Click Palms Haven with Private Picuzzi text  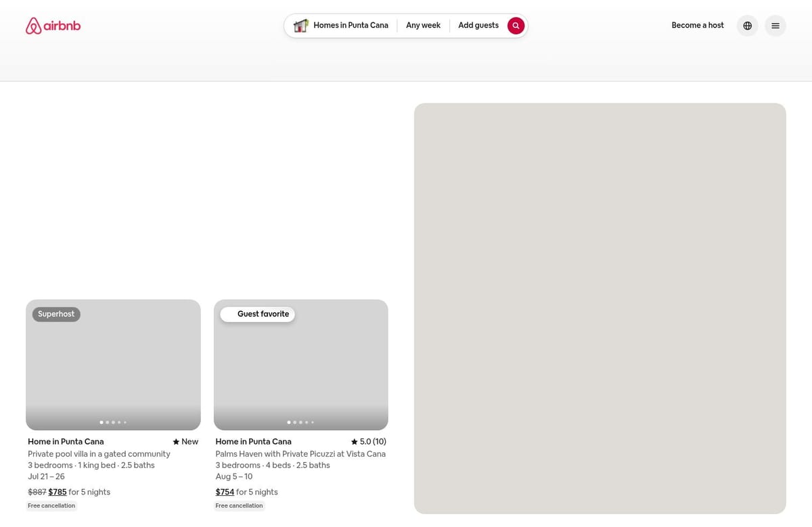(x=300, y=454)
